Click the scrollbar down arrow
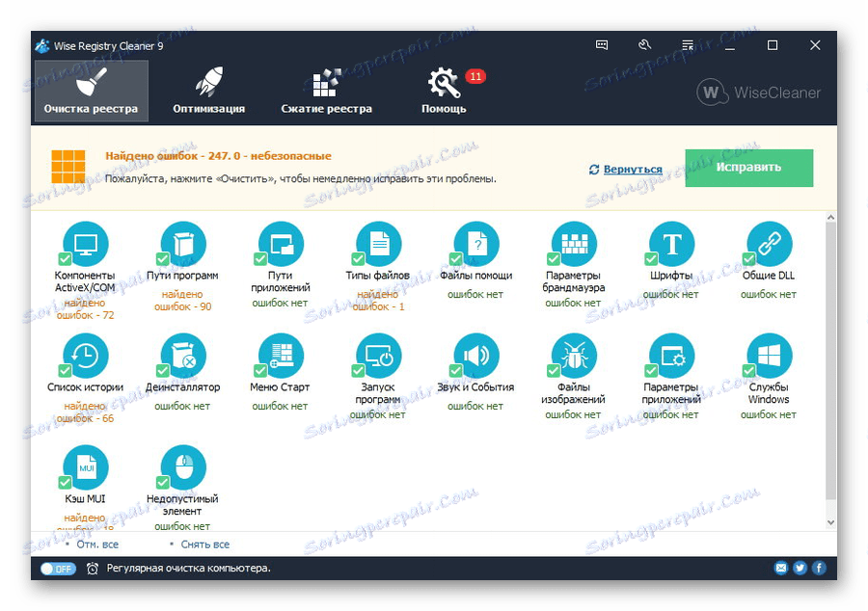 tap(830, 522)
